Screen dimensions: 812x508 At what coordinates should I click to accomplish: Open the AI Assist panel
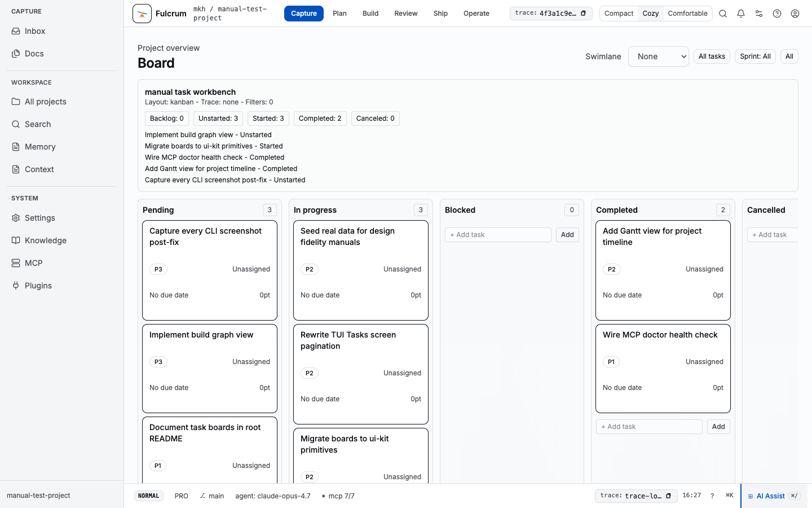tap(773, 496)
